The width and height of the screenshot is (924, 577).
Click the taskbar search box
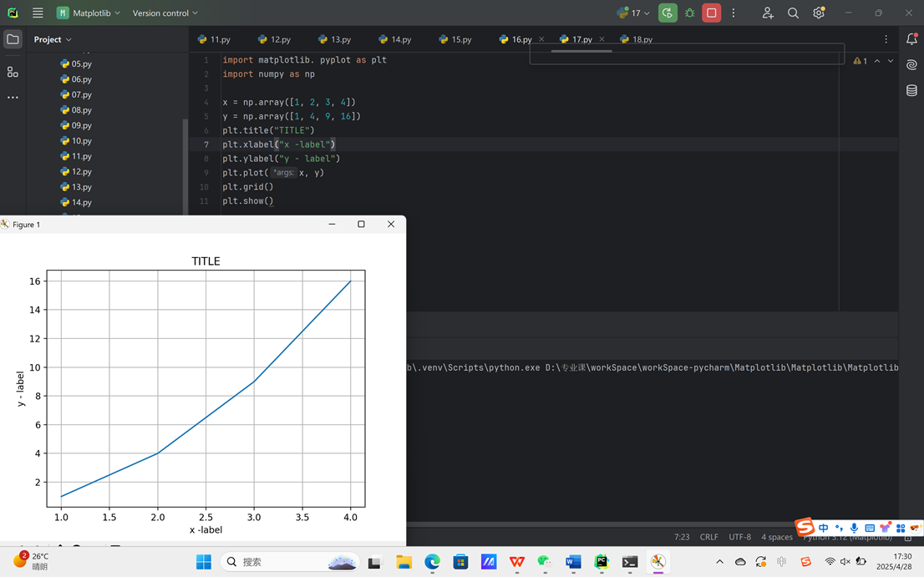pyautogui.click(x=290, y=562)
